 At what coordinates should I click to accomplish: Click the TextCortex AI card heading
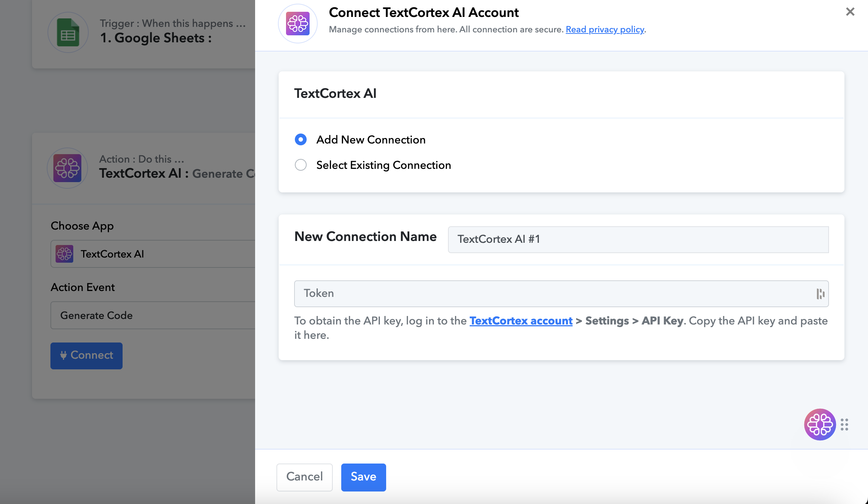pyautogui.click(x=335, y=93)
